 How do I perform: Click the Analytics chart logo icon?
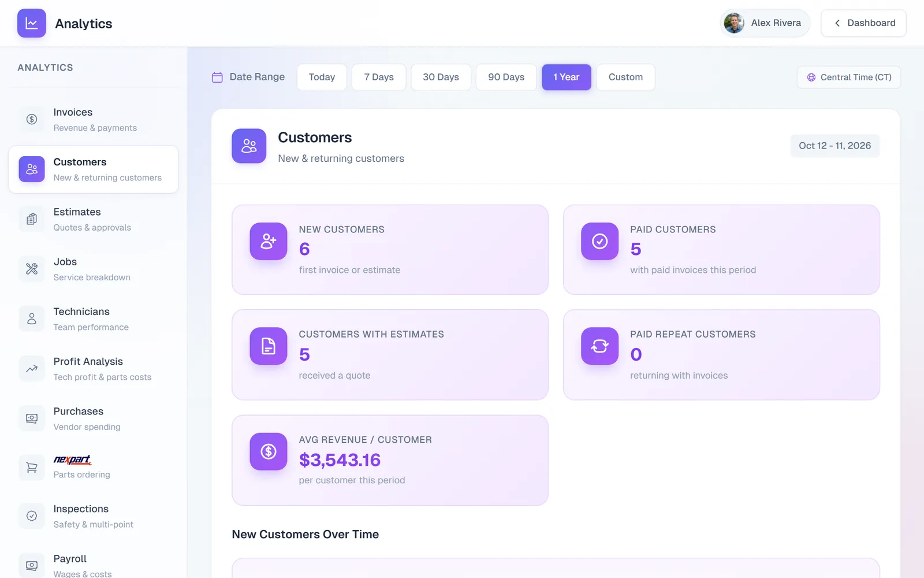[32, 23]
